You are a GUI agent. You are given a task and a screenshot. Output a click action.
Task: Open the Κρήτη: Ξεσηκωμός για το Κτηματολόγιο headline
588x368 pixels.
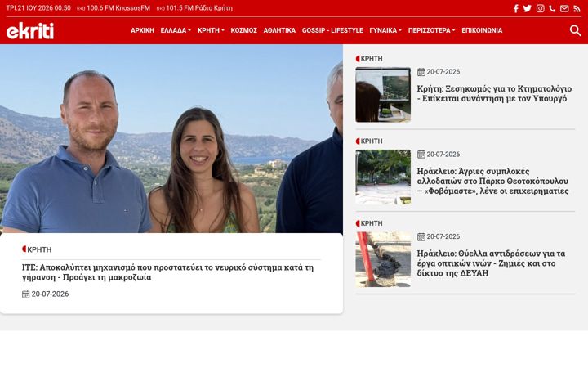pos(494,93)
